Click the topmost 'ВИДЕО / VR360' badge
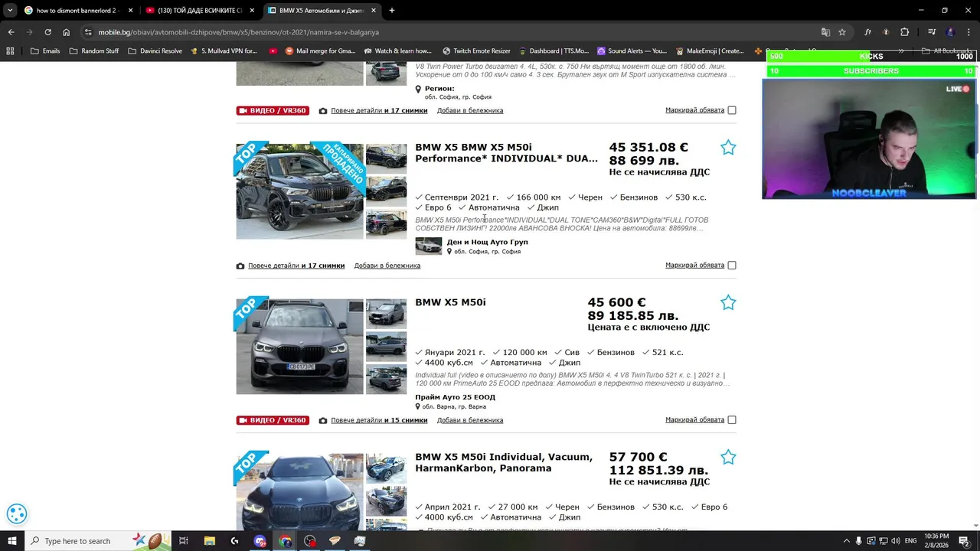This screenshot has height=551, width=980. [273, 110]
